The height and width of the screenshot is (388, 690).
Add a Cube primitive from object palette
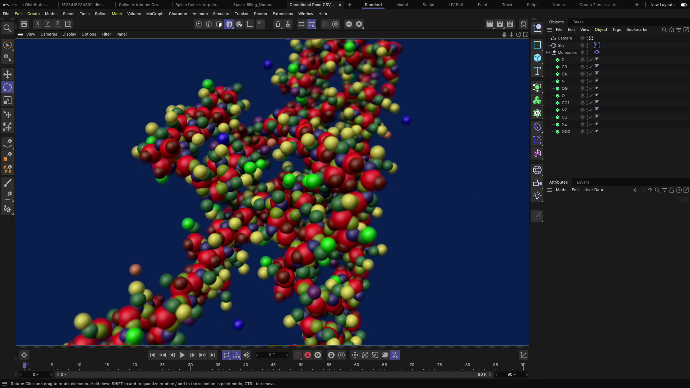click(x=537, y=58)
